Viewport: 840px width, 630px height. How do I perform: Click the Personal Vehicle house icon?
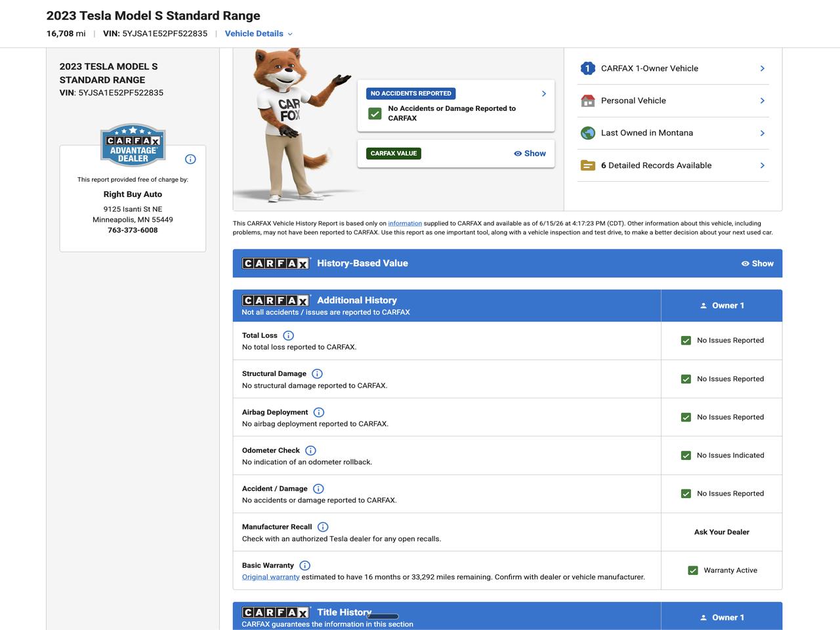coord(587,100)
